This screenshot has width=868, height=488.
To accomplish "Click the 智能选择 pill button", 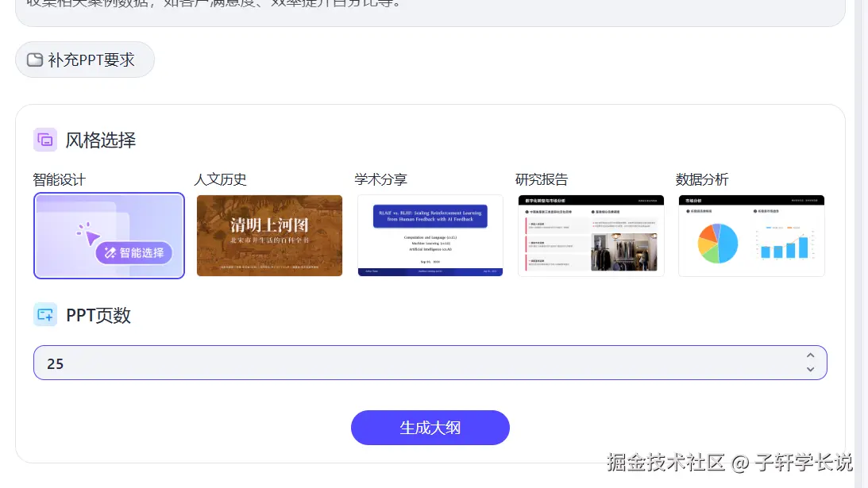I will [134, 253].
